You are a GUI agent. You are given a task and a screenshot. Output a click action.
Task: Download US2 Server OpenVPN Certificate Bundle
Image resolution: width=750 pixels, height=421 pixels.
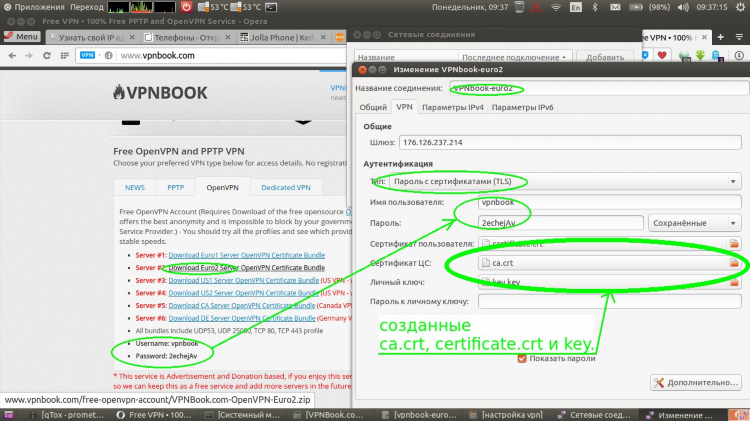(x=243, y=293)
